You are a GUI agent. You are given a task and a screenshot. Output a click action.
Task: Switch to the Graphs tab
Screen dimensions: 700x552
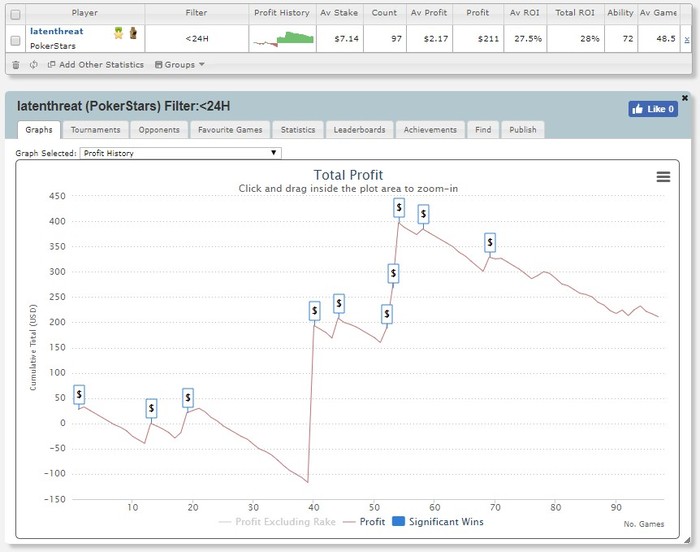tap(39, 130)
